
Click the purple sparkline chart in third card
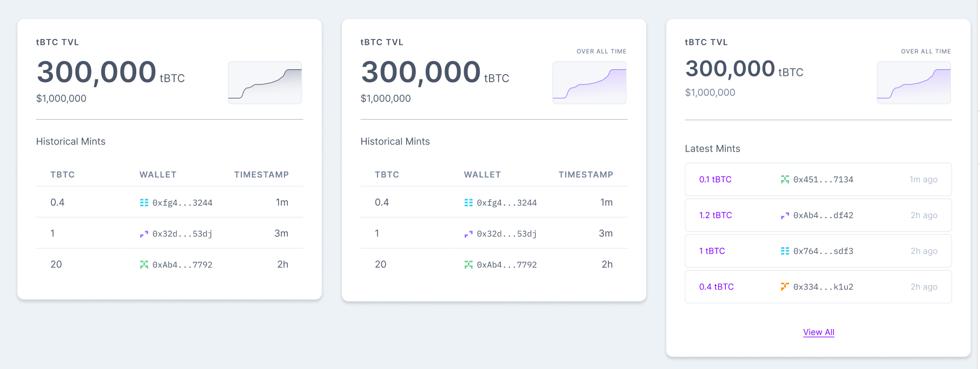pyautogui.click(x=913, y=82)
